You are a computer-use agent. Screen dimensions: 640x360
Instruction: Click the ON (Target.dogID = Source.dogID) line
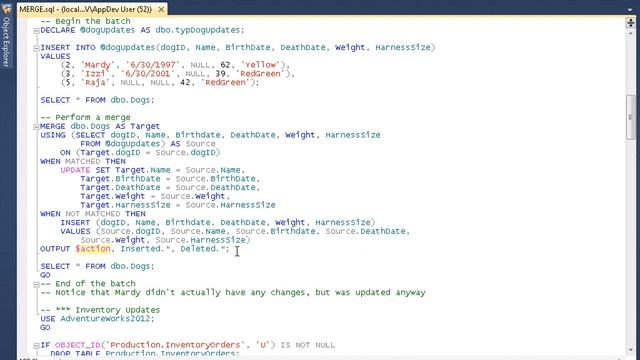click(140, 153)
